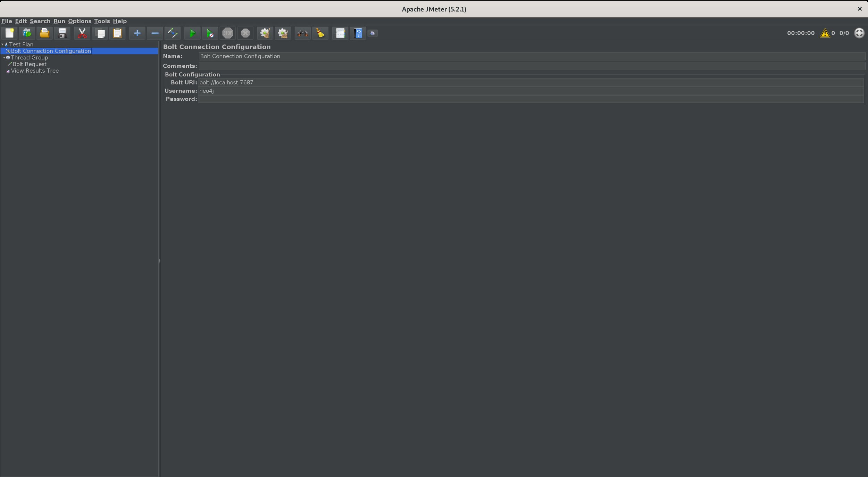The image size is (868, 477).
Task: Open the Options menu
Action: (80, 21)
